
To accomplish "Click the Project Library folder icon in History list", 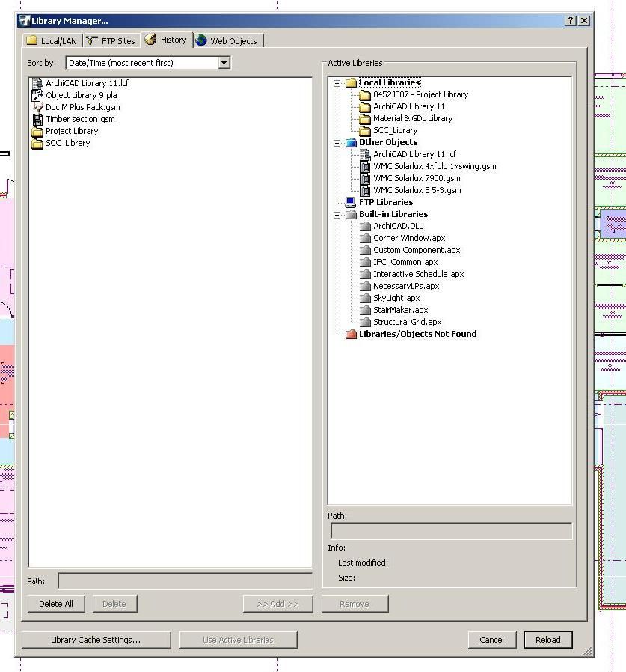I will [37, 131].
